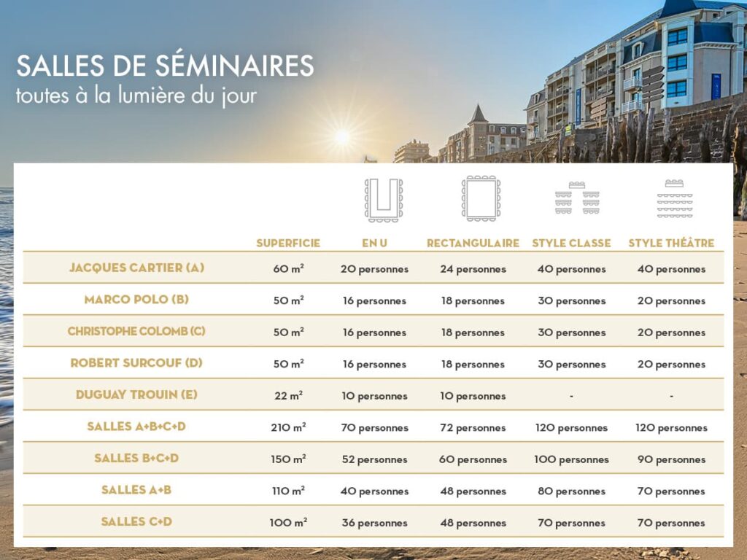The image size is (747, 560).
Task: Click the Duguay Trouin (E) room name
Action: (136, 394)
